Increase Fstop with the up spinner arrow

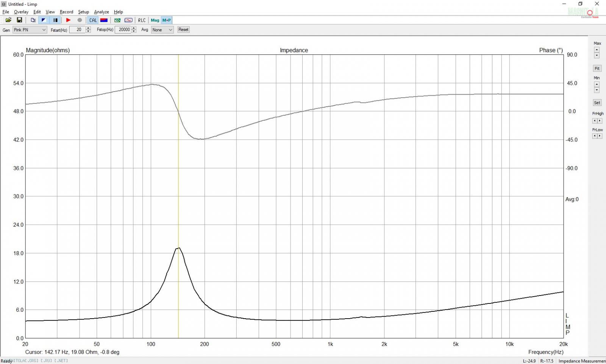(x=134, y=28)
